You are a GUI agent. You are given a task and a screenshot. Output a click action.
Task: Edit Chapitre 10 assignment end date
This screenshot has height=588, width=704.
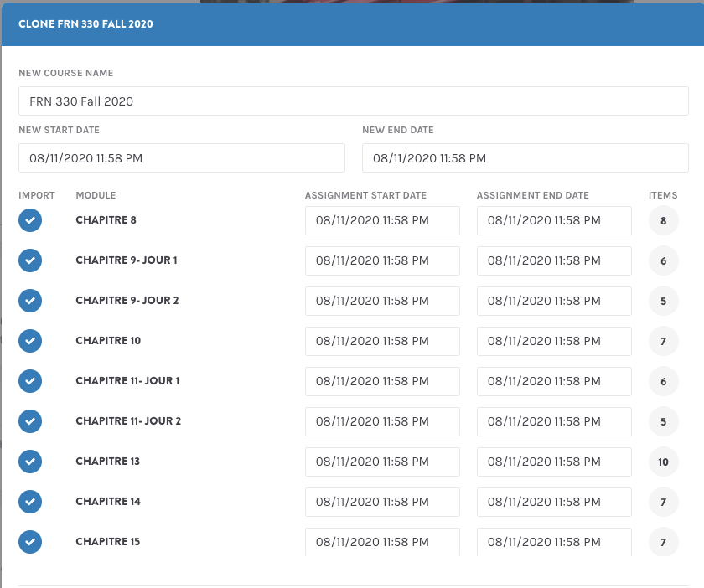point(554,342)
